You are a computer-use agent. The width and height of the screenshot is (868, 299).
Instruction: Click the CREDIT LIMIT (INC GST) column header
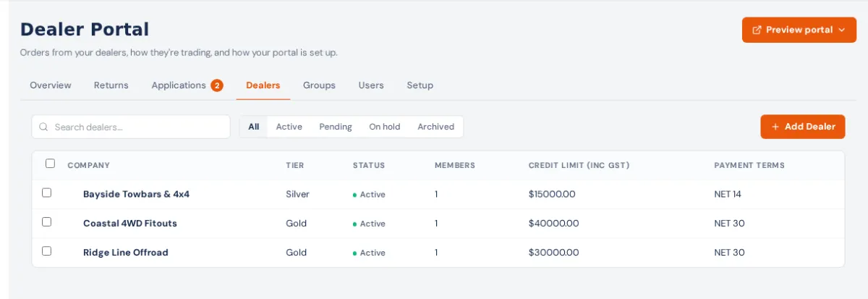579,165
